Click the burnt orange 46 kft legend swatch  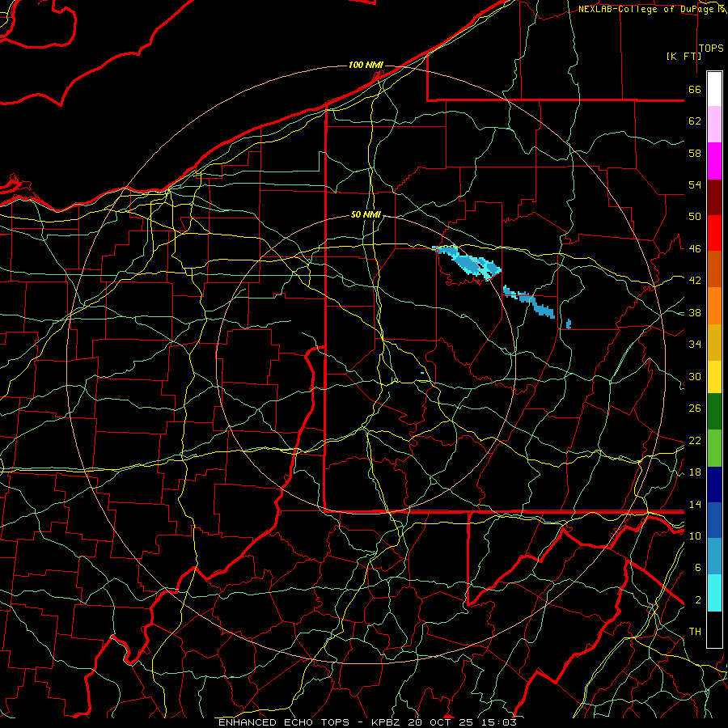click(x=714, y=269)
